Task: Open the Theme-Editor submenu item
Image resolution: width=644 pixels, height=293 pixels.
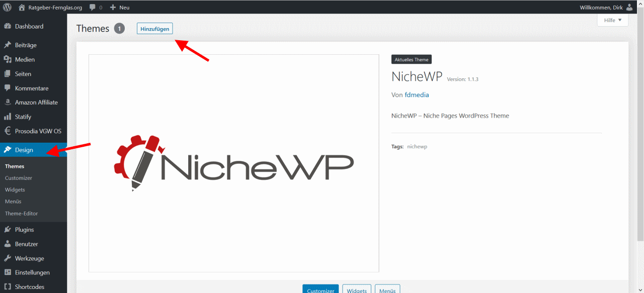Action: (22, 213)
